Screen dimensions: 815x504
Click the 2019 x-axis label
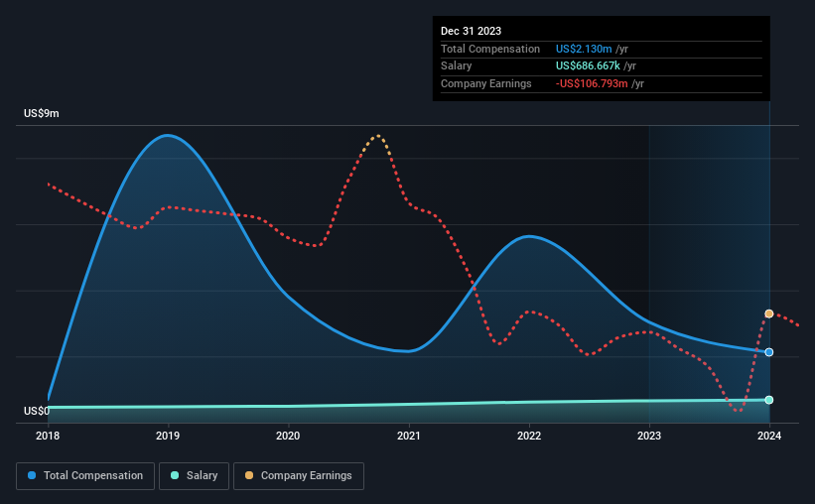(168, 436)
